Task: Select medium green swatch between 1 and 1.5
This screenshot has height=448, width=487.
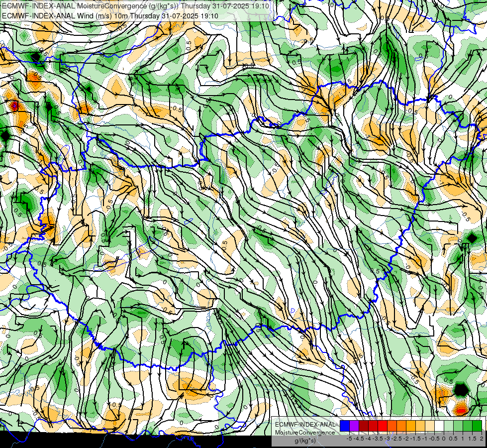Action: (x=468, y=426)
